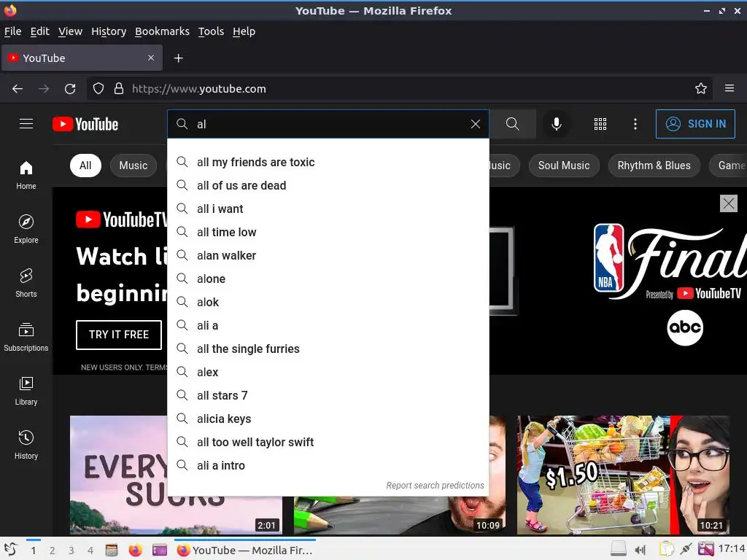Select the All filter chip
747x560 pixels.
click(x=85, y=166)
